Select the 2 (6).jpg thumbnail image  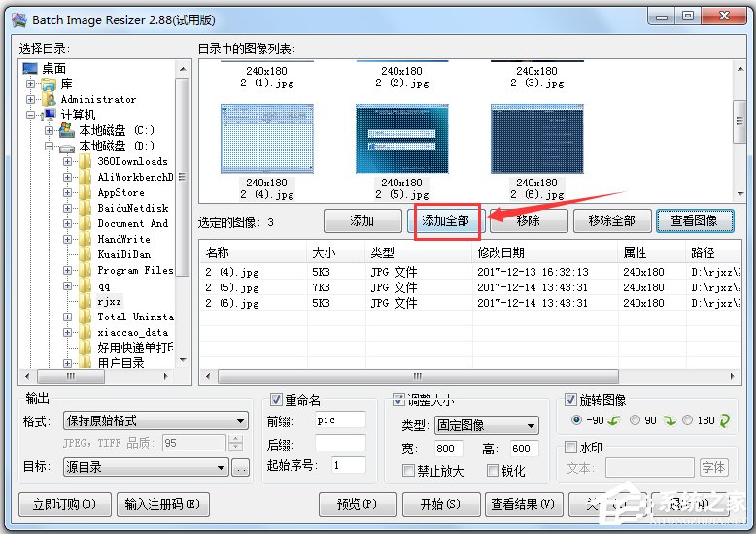(537, 139)
